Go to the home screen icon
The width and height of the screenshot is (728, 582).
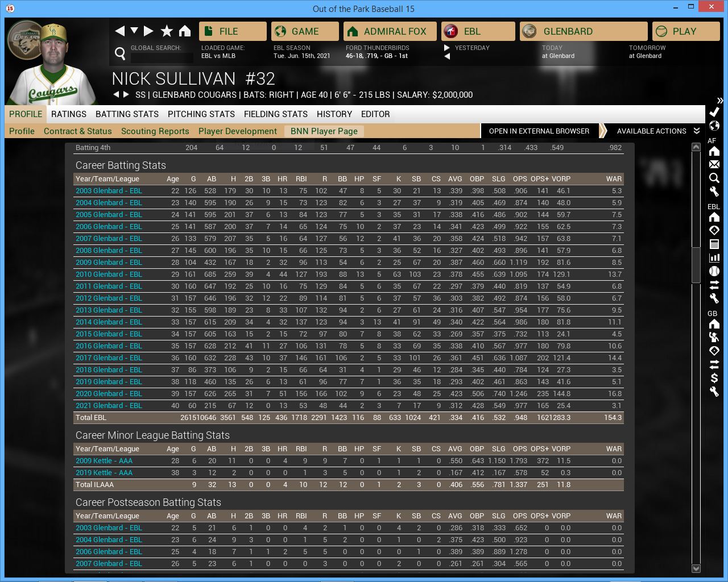click(x=185, y=31)
